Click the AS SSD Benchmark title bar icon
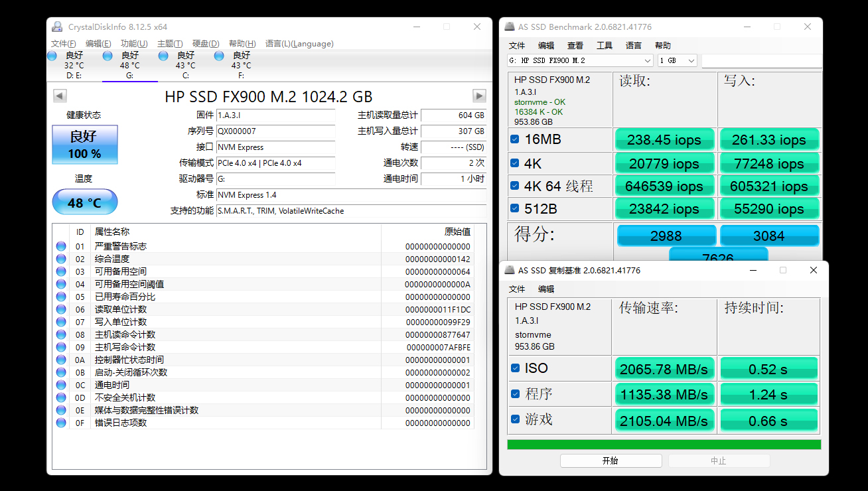The width and height of the screenshot is (868, 491). pos(510,27)
